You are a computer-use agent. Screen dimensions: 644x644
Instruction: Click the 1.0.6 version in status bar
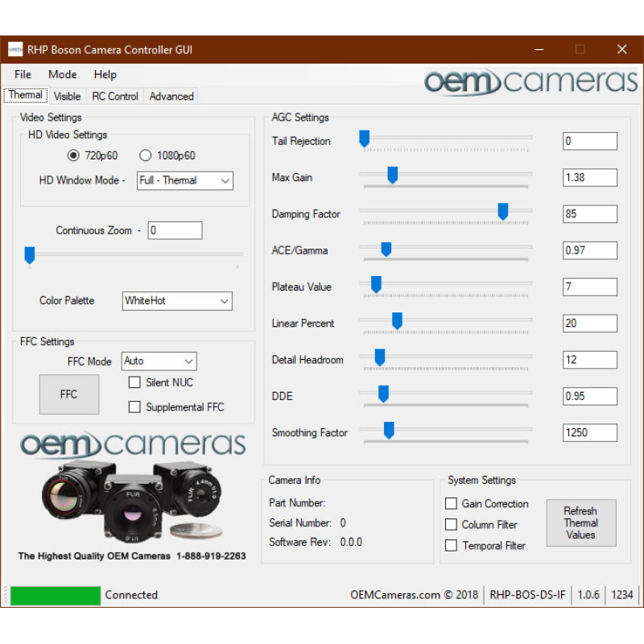(x=588, y=595)
